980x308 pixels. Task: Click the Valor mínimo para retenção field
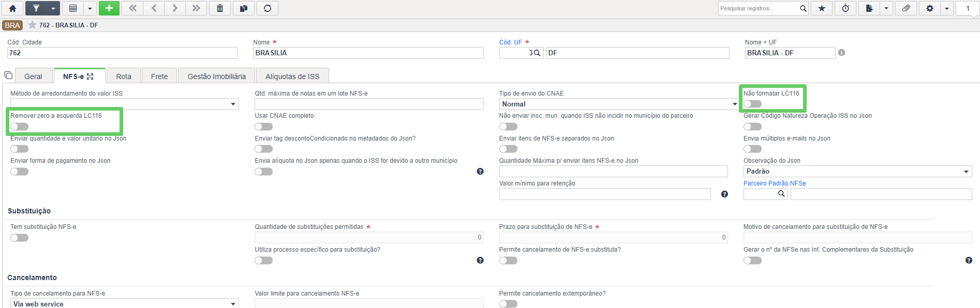[605, 194]
